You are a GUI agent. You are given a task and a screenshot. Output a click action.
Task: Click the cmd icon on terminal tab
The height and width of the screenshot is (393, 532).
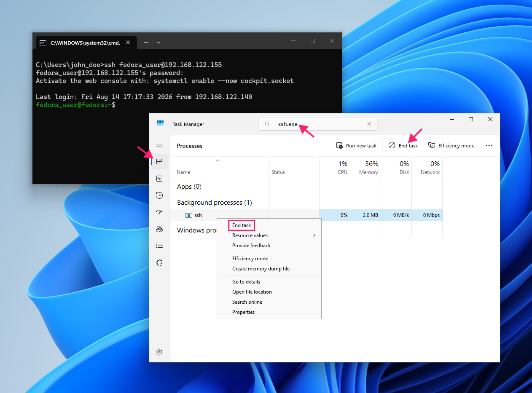click(43, 43)
